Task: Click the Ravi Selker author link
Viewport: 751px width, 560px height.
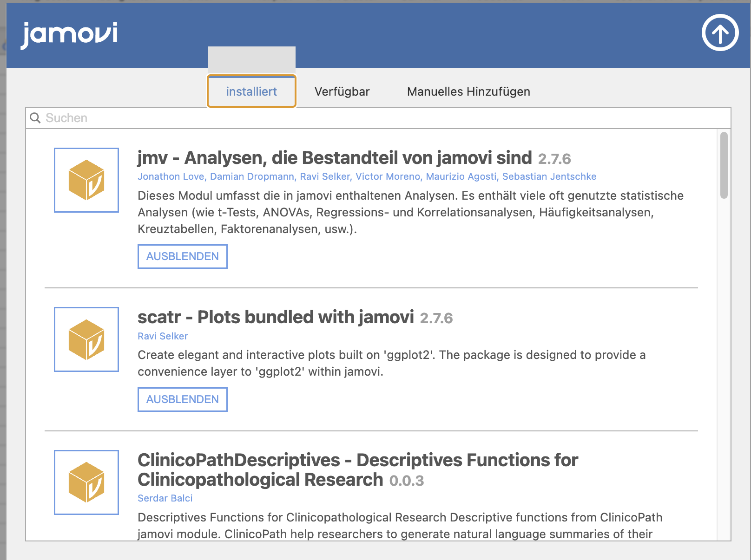Action: click(x=163, y=336)
